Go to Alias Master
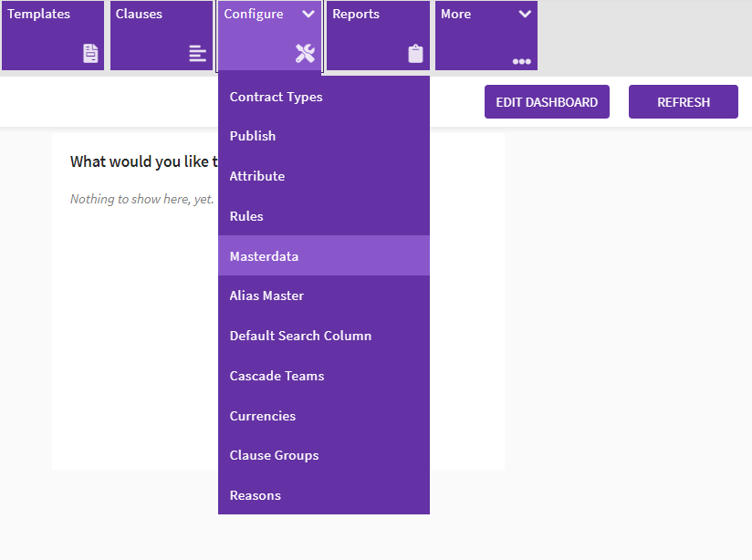This screenshot has width=752, height=560. (x=266, y=296)
